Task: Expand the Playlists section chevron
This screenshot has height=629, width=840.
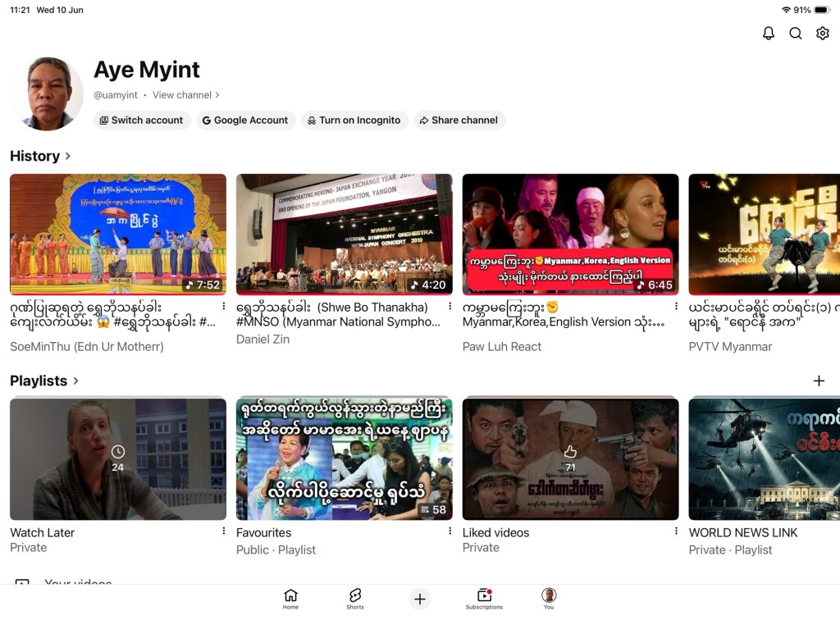Action: tap(75, 381)
